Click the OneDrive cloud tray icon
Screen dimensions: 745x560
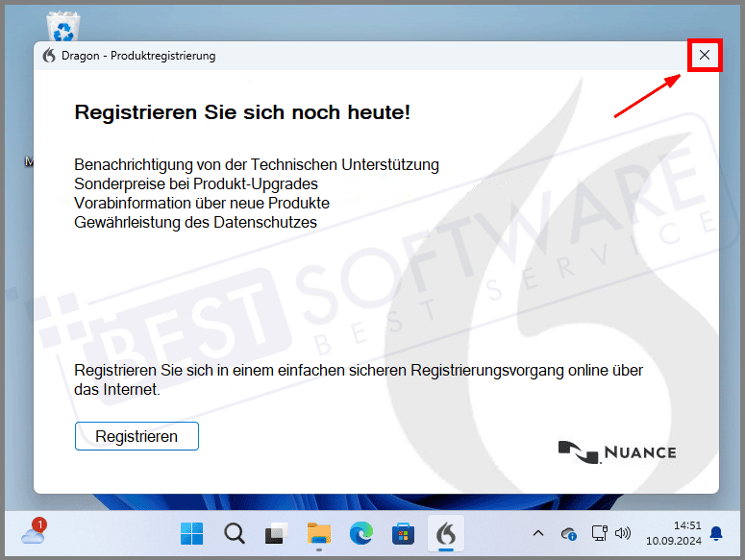pyautogui.click(x=569, y=534)
